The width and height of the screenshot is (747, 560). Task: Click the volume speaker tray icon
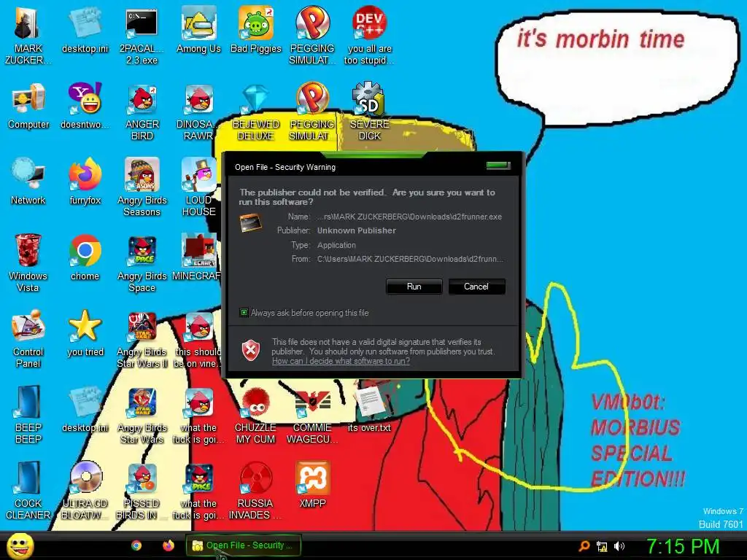coord(619,546)
